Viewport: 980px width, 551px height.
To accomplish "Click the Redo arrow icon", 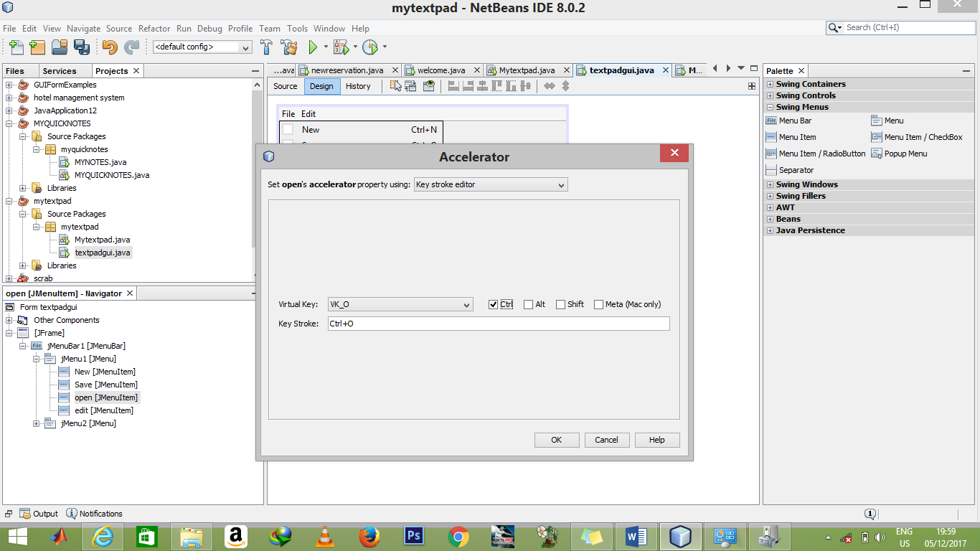I will [x=131, y=47].
